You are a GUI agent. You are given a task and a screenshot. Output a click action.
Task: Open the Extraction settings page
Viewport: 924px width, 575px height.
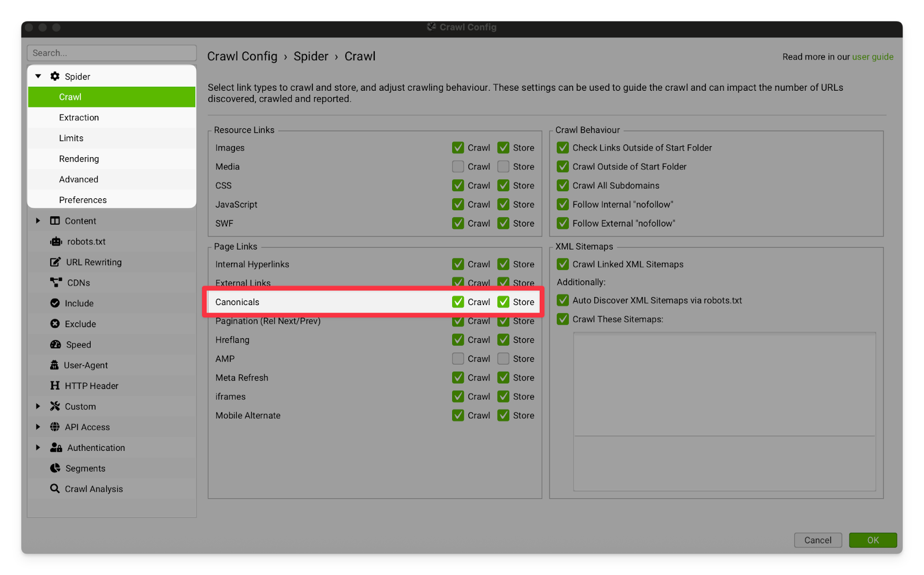79,118
